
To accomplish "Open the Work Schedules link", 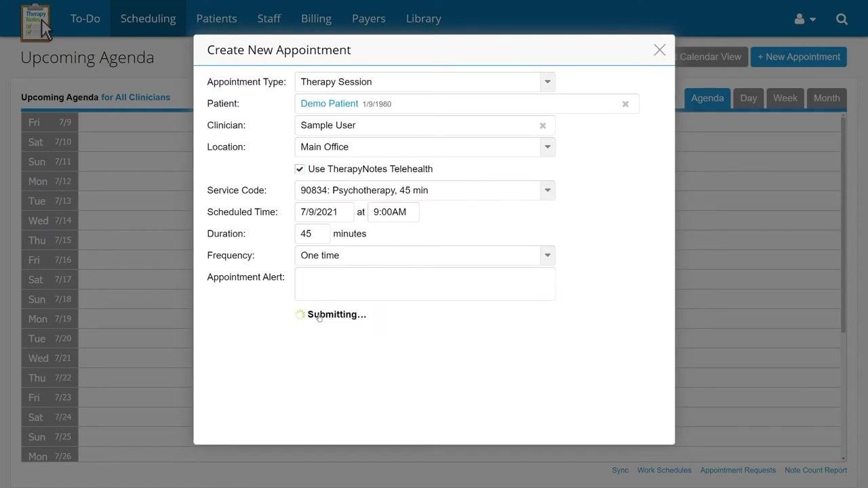I will pos(664,470).
